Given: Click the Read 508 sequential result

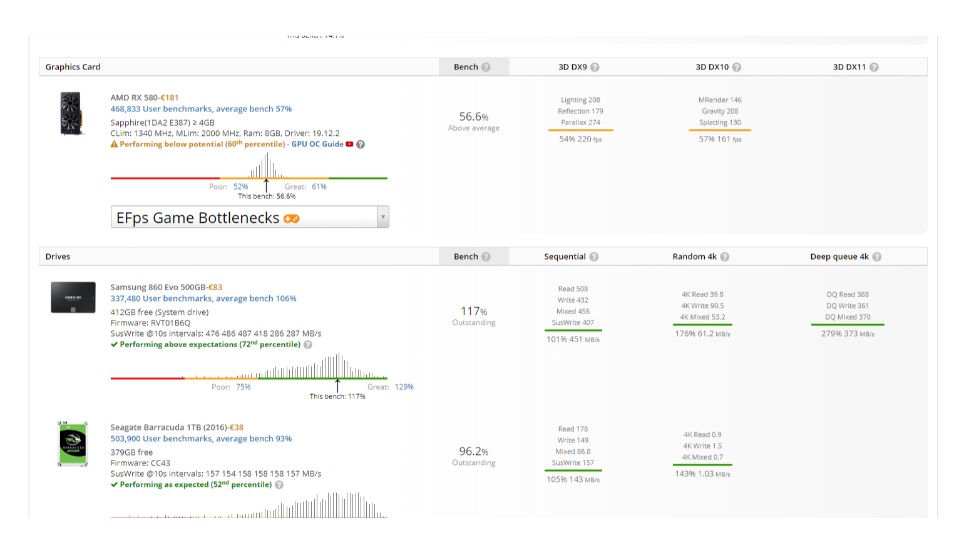Looking at the screenshot, I should pos(573,289).
